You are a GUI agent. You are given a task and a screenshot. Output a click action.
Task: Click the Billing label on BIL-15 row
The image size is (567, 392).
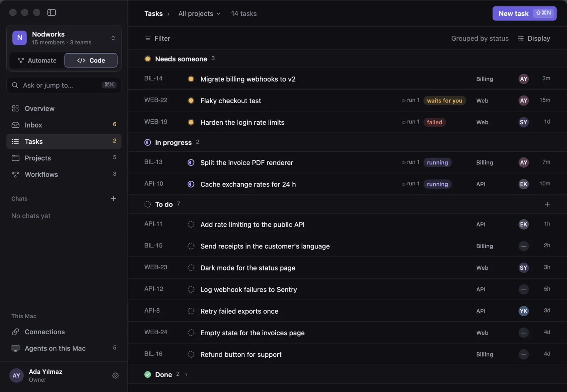point(484,246)
